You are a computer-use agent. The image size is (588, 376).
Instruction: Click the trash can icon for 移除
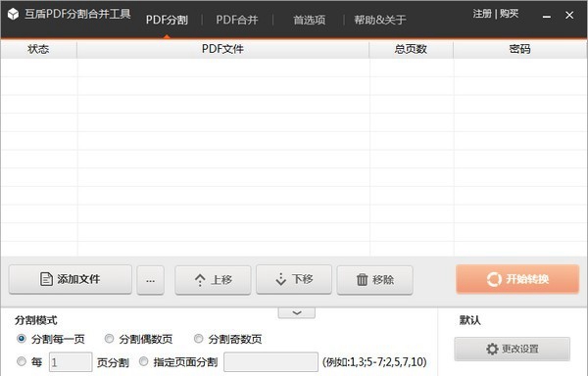coord(362,279)
